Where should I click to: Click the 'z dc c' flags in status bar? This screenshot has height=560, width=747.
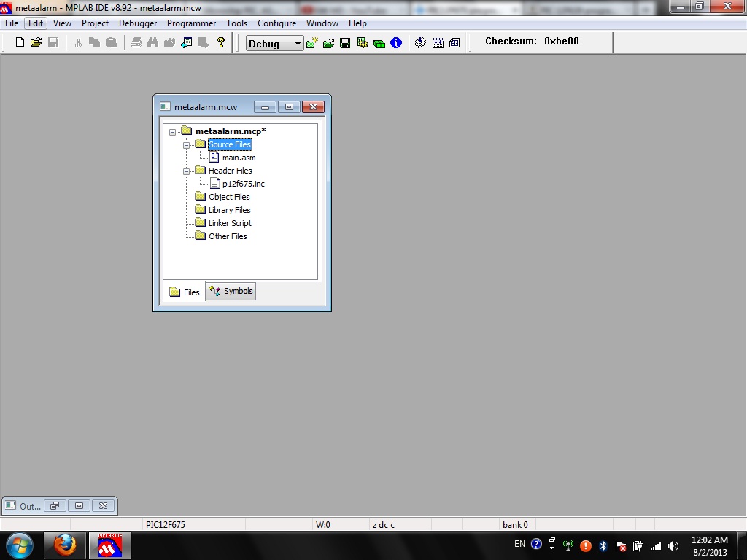pos(384,525)
